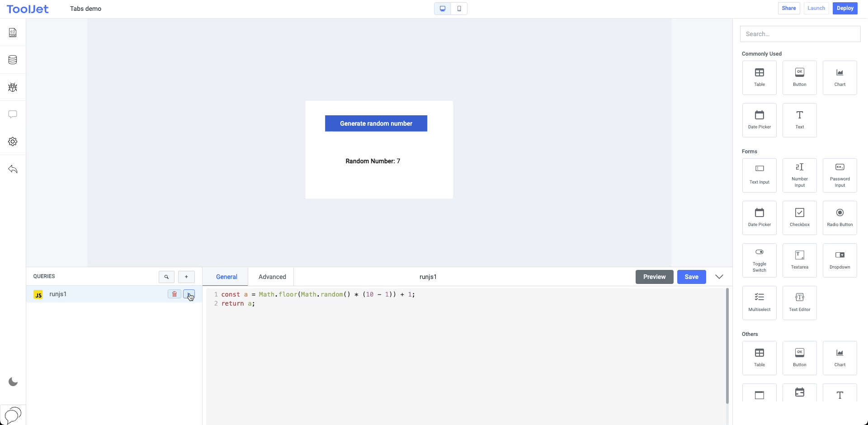The width and height of the screenshot is (868, 425).
Task: Search queries with the magnifier icon
Action: point(166,277)
